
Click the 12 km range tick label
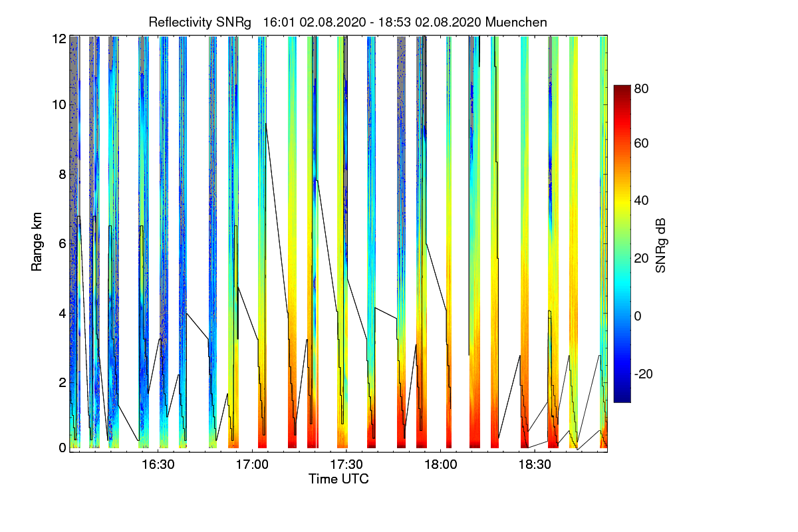pyautogui.click(x=59, y=39)
